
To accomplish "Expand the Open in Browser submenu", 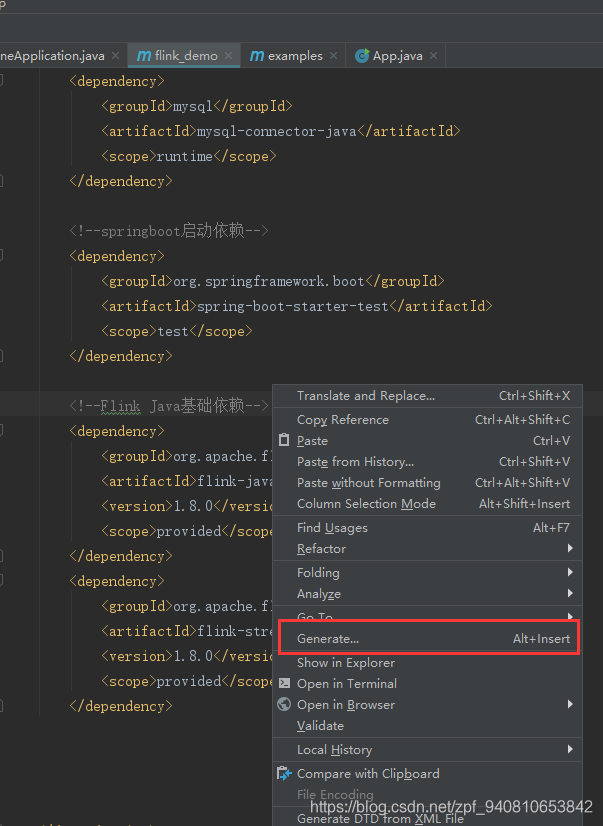I will [x=427, y=705].
